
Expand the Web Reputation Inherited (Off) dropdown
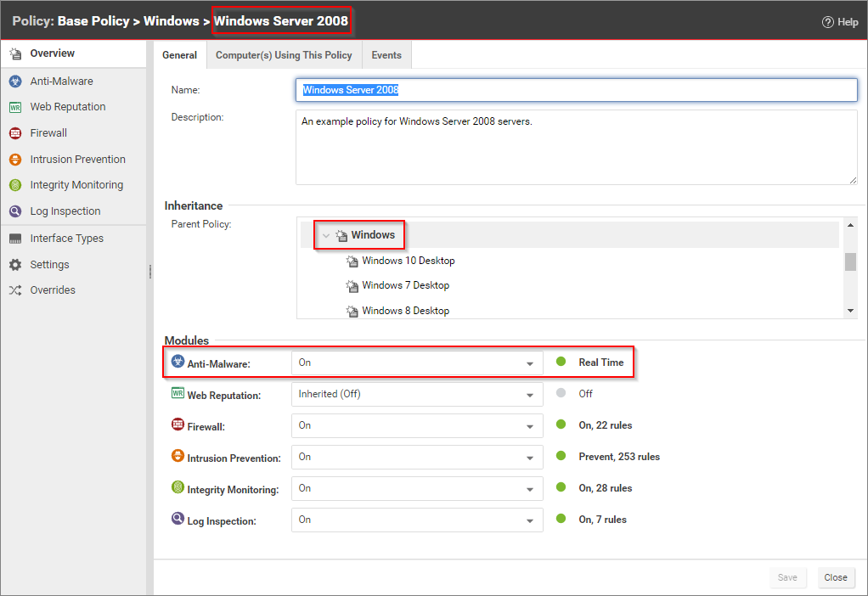pyautogui.click(x=416, y=394)
